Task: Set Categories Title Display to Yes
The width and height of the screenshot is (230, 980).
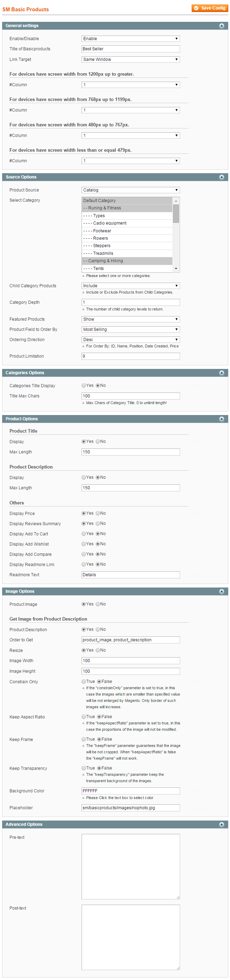Action: pos(84,386)
